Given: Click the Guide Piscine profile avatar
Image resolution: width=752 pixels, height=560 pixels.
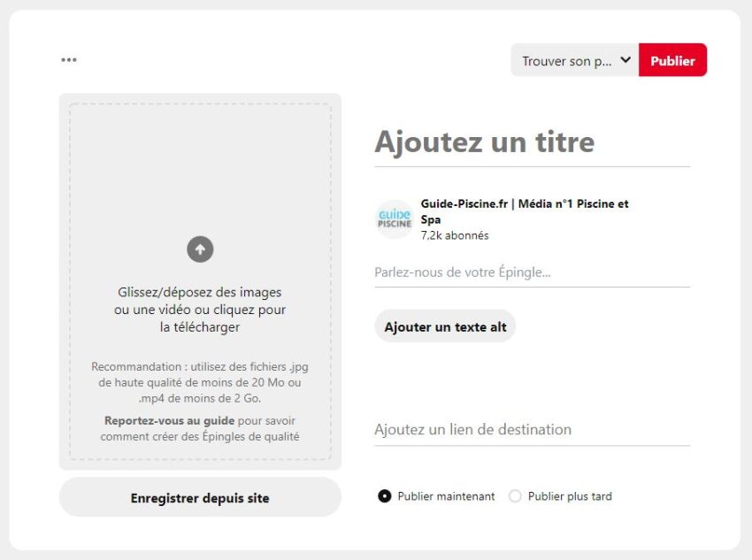Looking at the screenshot, I should (395, 219).
